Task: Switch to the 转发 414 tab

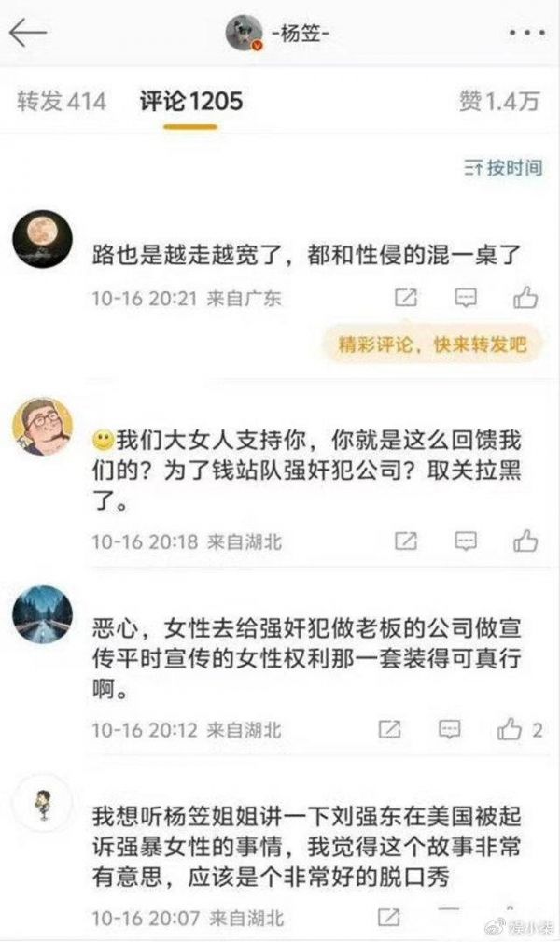Action: pyautogui.click(x=62, y=101)
